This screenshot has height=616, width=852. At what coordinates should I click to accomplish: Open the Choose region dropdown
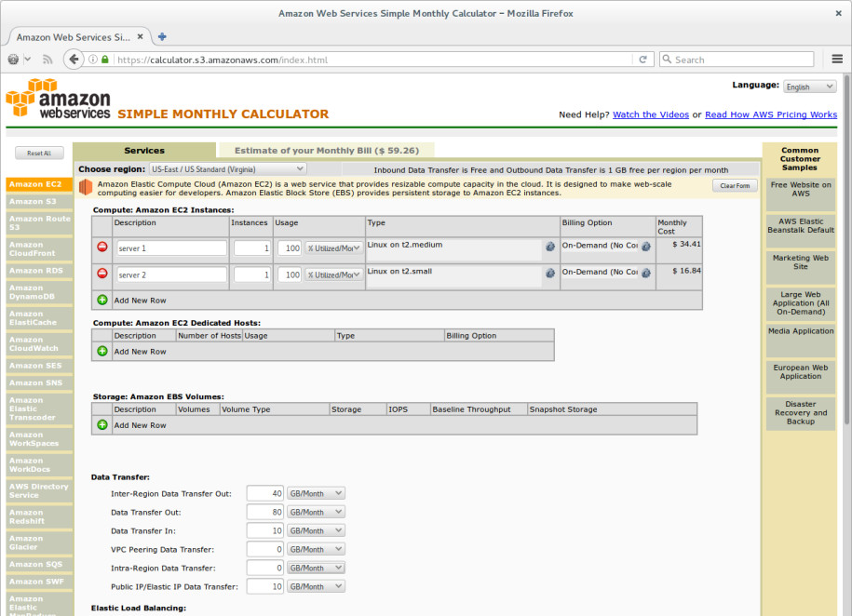pos(228,169)
